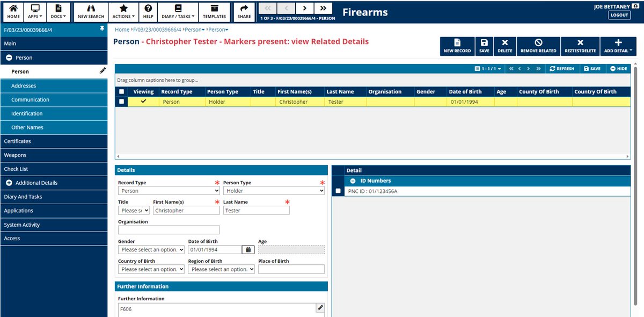The width and height of the screenshot is (644, 317).
Task: Open the Diary / Tasks menu
Action: (178, 11)
